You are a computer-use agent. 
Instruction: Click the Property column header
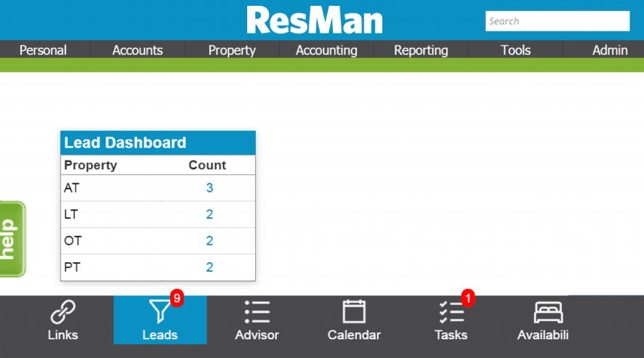[x=91, y=165]
